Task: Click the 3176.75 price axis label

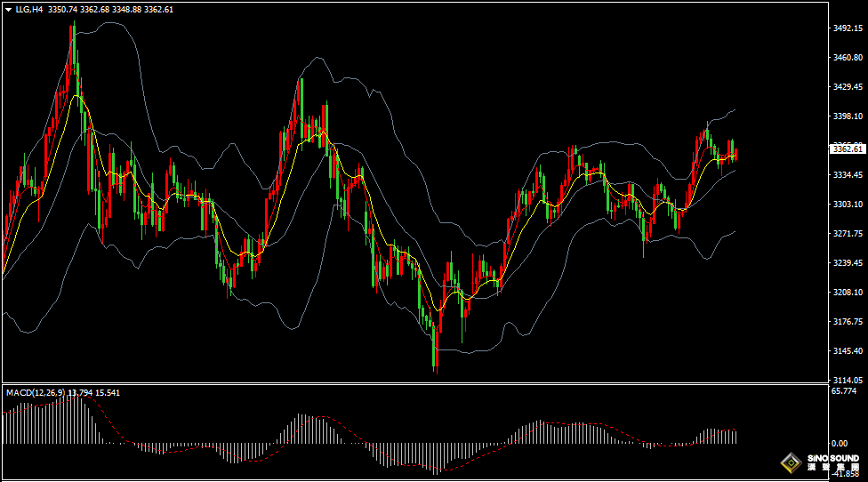Action: [847, 321]
